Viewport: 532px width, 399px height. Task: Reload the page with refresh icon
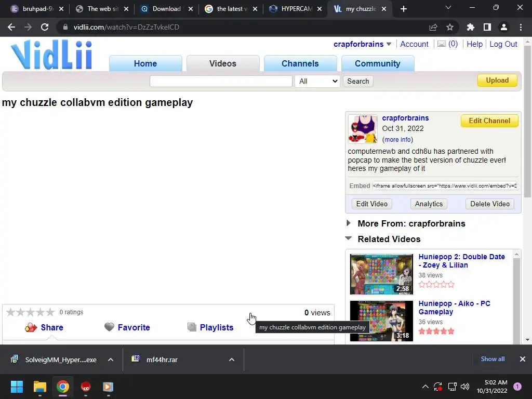(x=45, y=27)
